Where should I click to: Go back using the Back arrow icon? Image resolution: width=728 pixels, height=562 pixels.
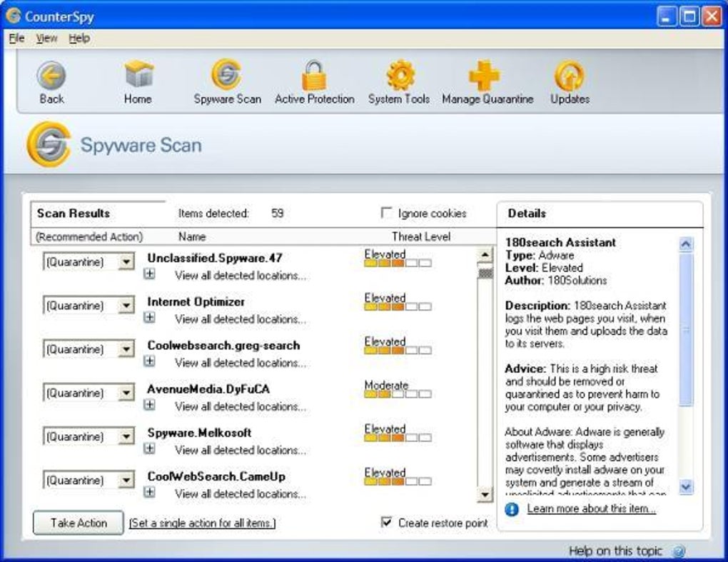[51, 75]
